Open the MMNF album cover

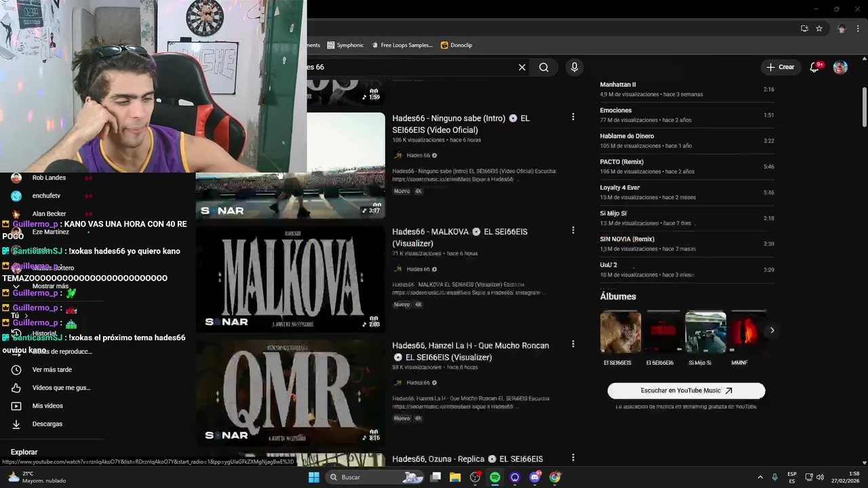coord(747,332)
